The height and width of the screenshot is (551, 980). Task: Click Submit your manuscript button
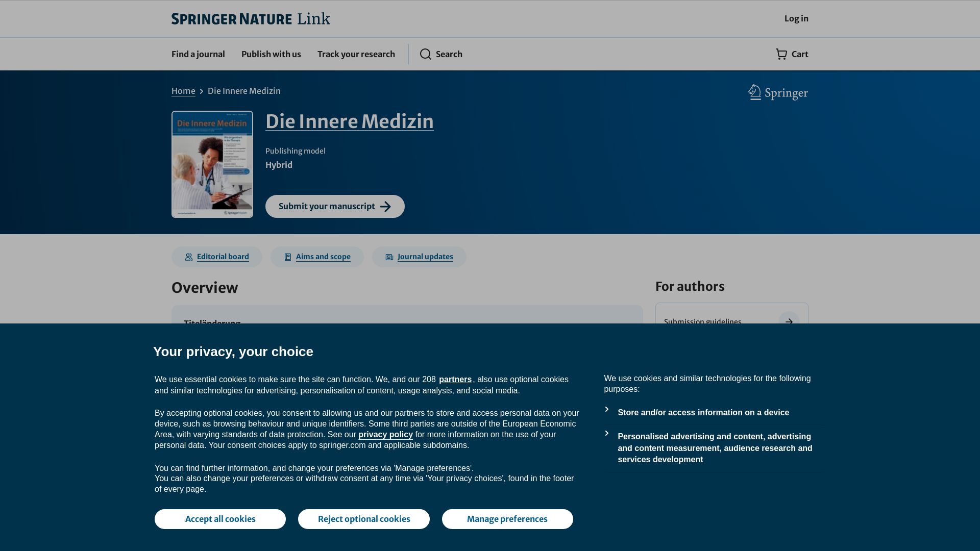click(x=335, y=207)
